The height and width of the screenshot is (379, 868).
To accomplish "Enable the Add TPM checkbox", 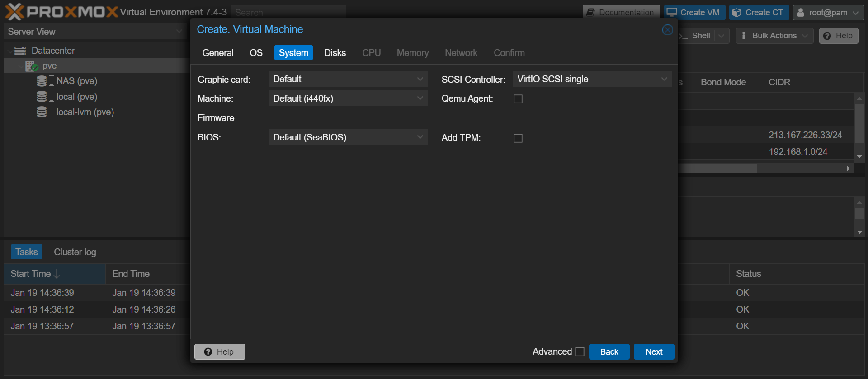I will (x=518, y=138).
